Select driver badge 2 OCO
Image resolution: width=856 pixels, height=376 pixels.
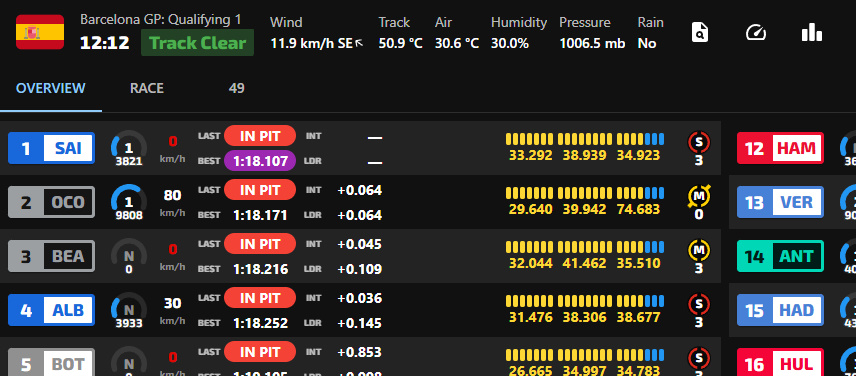click(x=51, y=202)
